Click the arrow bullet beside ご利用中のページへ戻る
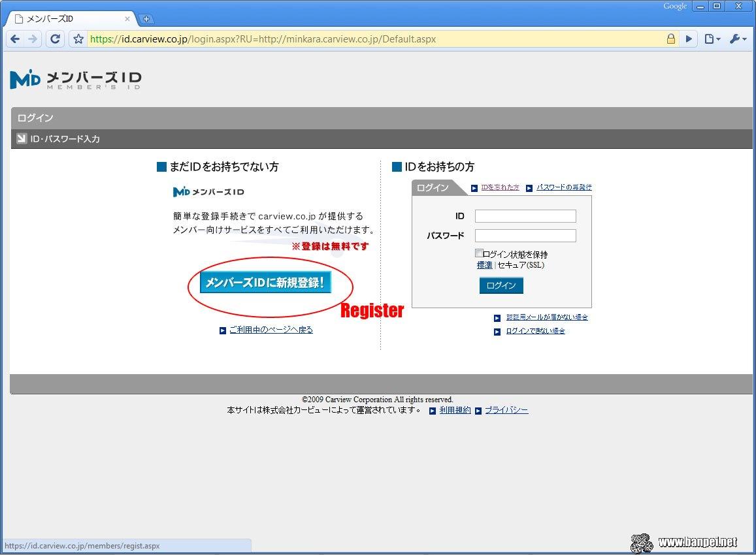This screenshot has width=756, height=555. (223, 331)
